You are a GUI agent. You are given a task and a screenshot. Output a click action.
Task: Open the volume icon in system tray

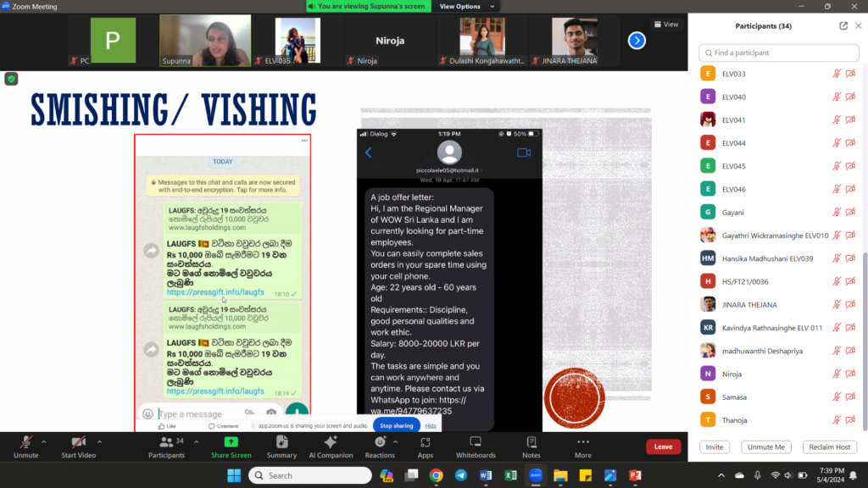788,475
